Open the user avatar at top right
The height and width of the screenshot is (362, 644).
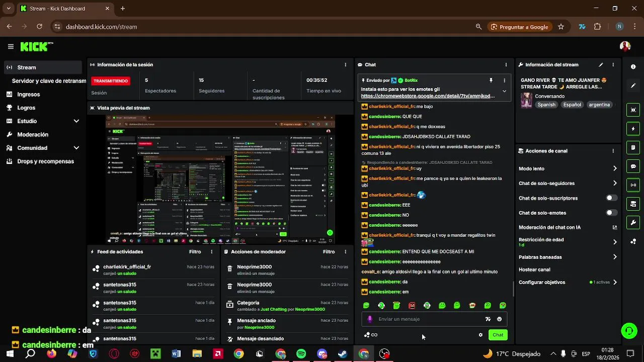(x=625, y=46)
